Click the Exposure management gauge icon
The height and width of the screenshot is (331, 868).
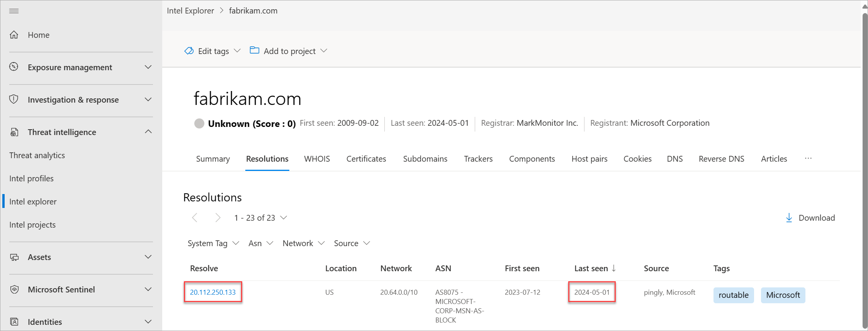14,67
